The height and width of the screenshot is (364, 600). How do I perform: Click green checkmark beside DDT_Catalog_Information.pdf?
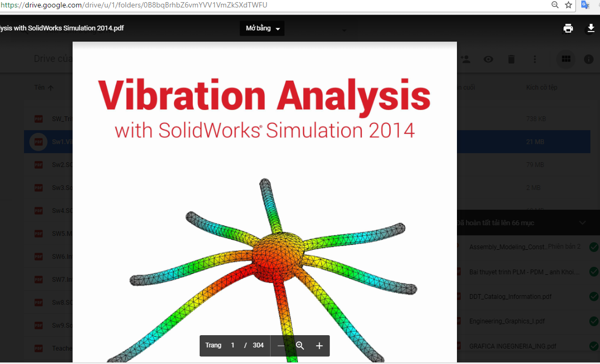pos(594,297)
